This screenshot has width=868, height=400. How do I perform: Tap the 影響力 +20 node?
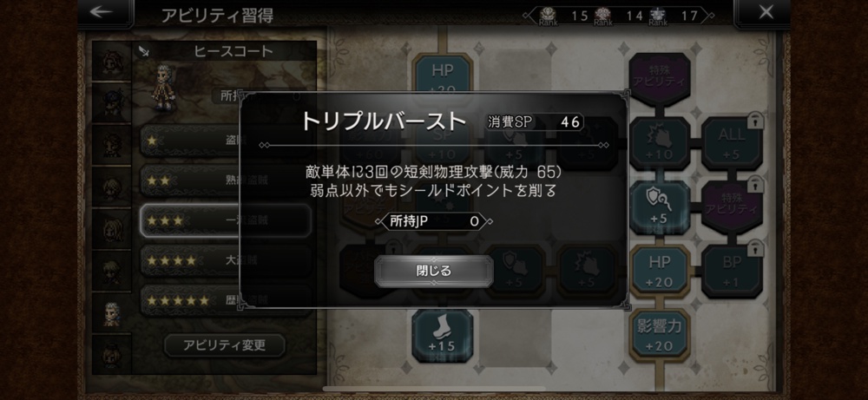[x=660, y=335]
